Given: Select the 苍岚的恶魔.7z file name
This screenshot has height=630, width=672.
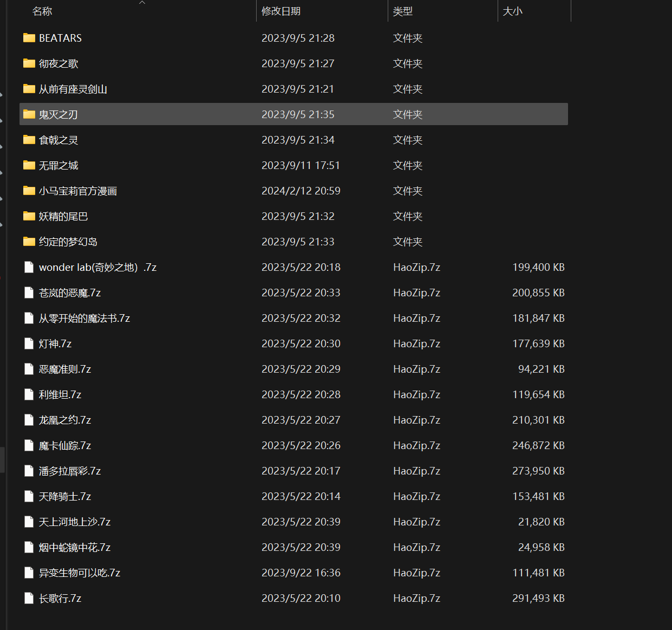Looking at the screenshot, I should click(x=70, y=293).
